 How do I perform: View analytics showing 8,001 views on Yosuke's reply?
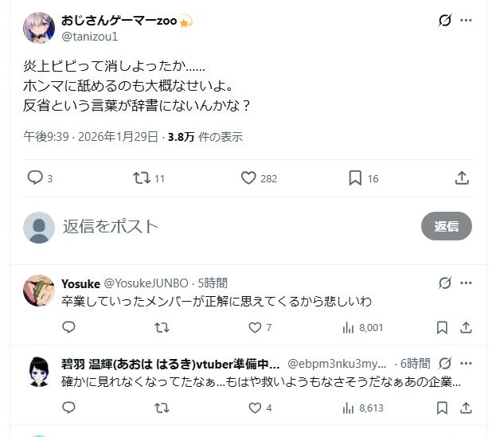365,327
